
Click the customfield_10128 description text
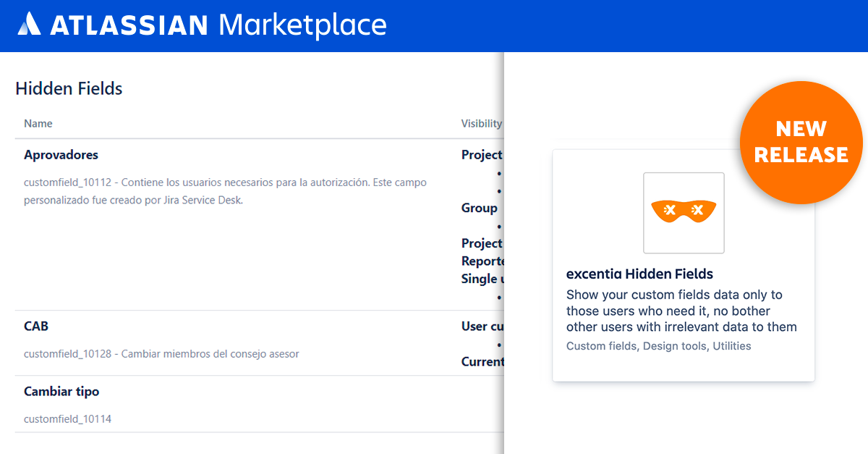(161, 354)
